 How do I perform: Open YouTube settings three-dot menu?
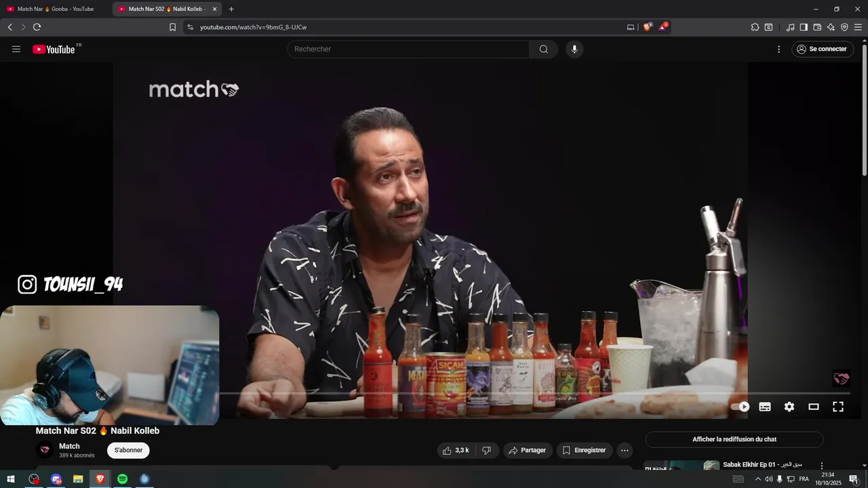pos(779,49)
